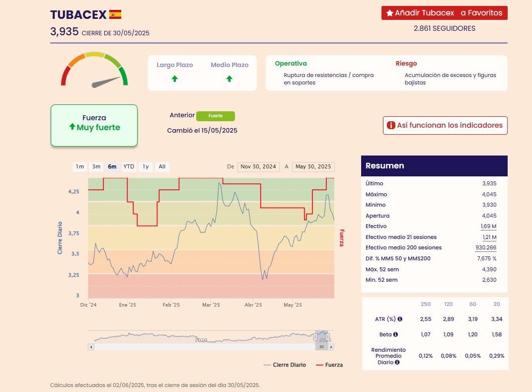Click the Efectivo value 1,69 M

[488, 227]
